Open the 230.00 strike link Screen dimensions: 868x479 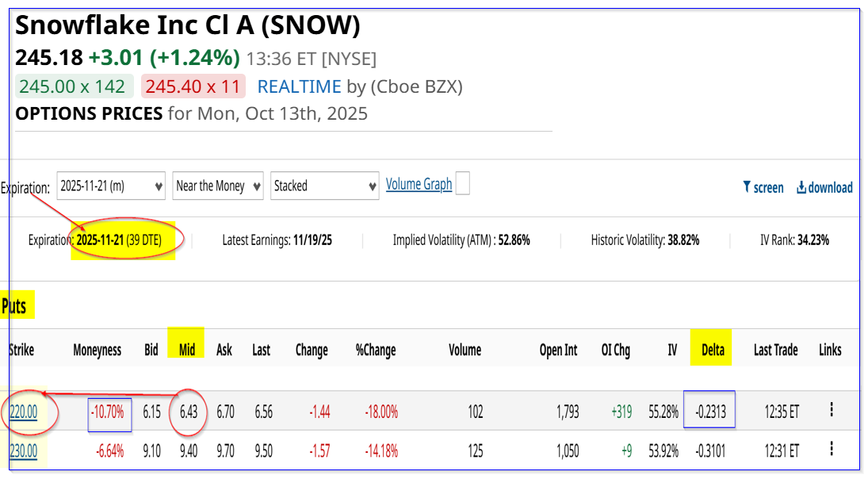(x=23, y=450)
